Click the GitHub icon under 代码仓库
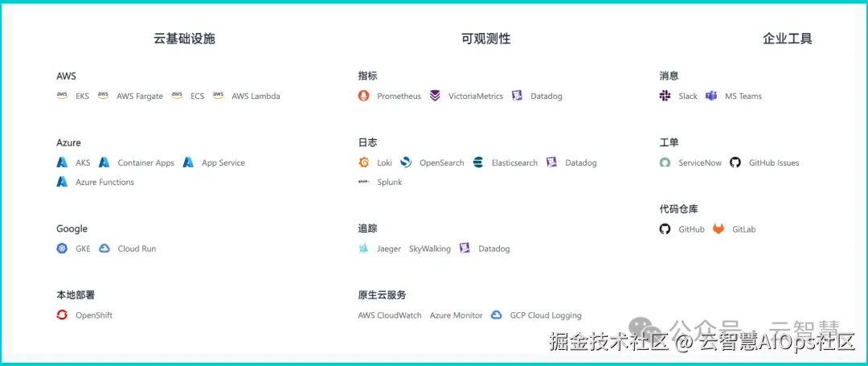The image size is (868, 366). point(665,228)
